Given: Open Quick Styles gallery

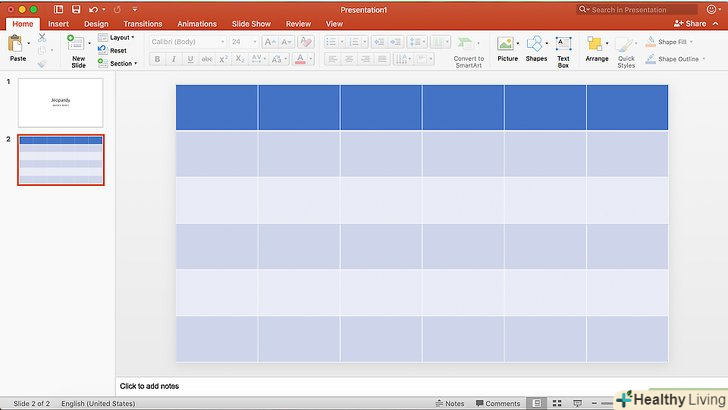Looking at the screenshot, I should [x=626, y=52].
